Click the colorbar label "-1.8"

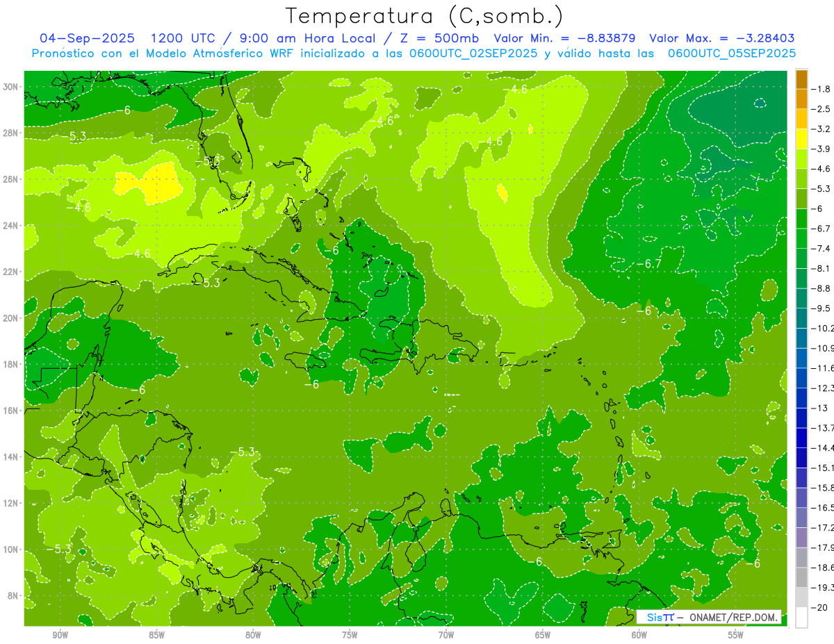point(821,89)
